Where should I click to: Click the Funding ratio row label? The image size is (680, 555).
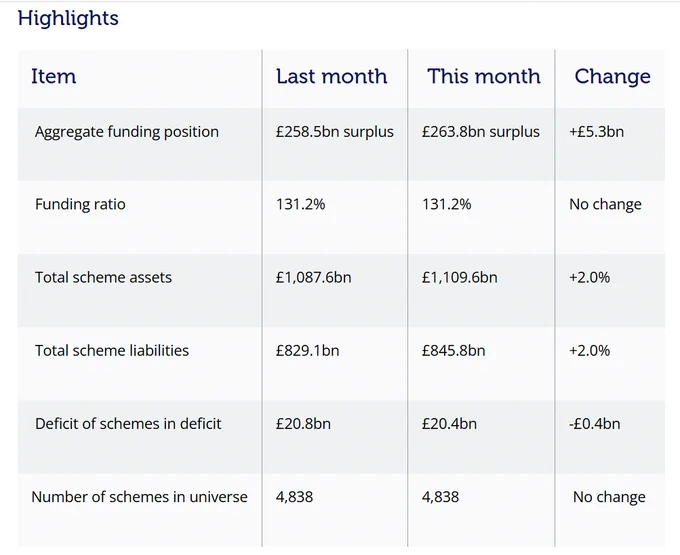coord(80,204)
